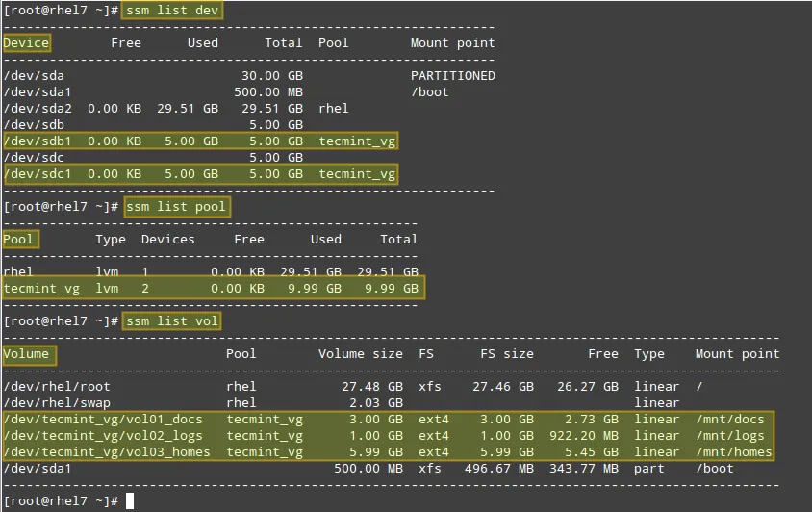Click the PARTITIONED mount point text
This screenshot has width=812, height=512.
pyautogui.click(x=452, y=76)
